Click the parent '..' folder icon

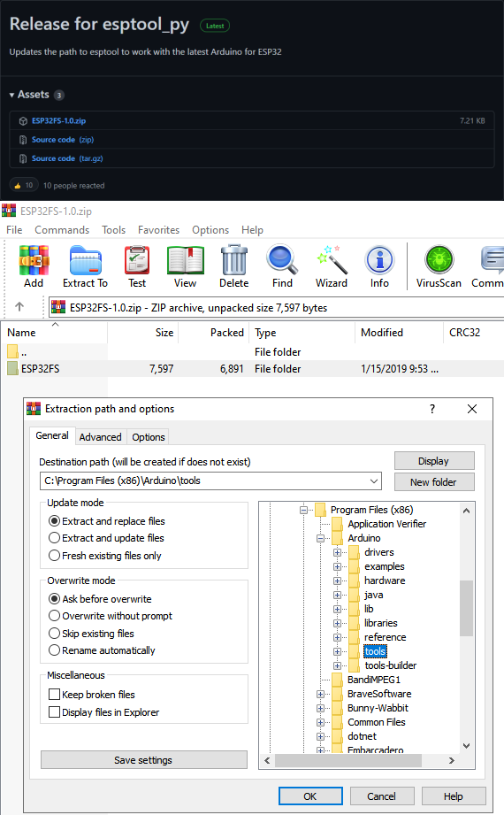[13, 352]
